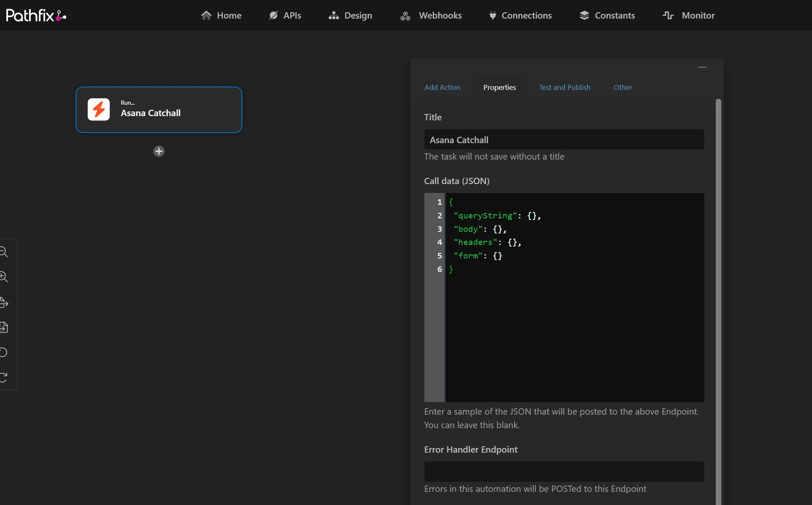Open the Connections page
The width and height of the screenshot is (812, 505).
[x=520, y=16]
